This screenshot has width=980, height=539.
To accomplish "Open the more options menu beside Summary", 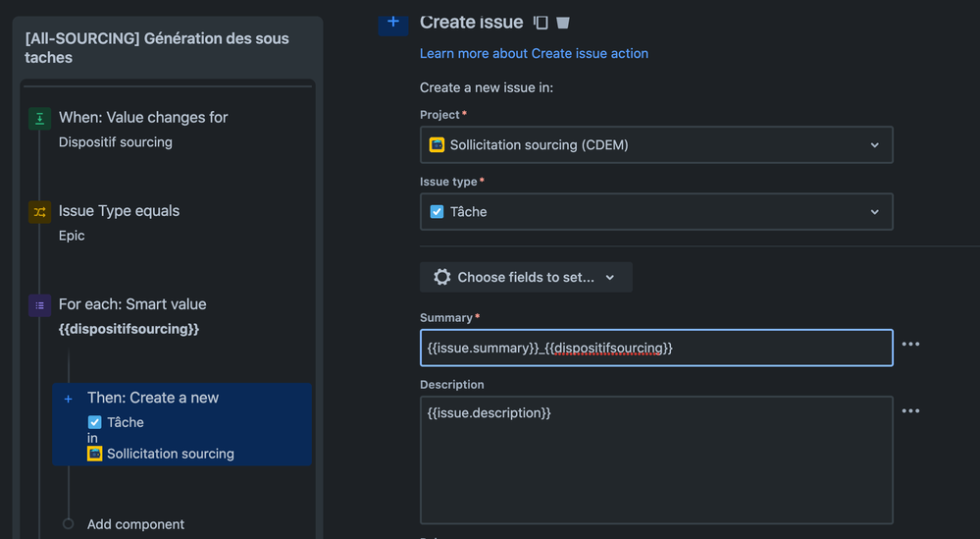I will tap(910, 344).
